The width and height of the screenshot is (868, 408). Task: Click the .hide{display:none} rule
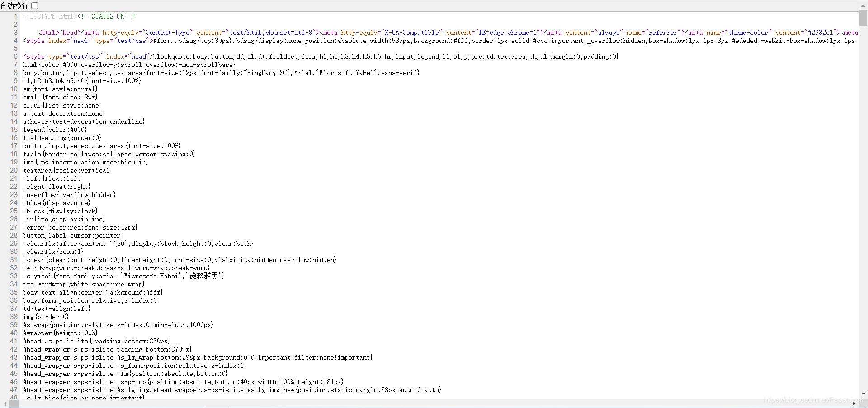coord(57,203)
